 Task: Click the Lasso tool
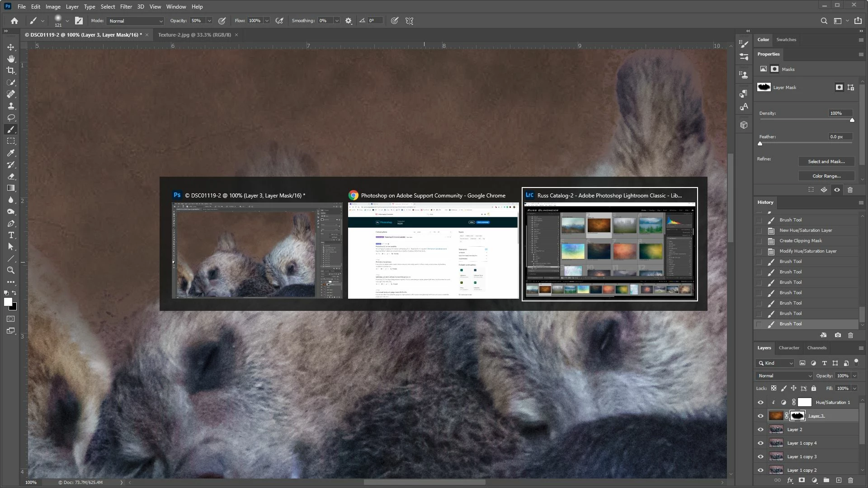pyautogui.click(x=11, y=117)
